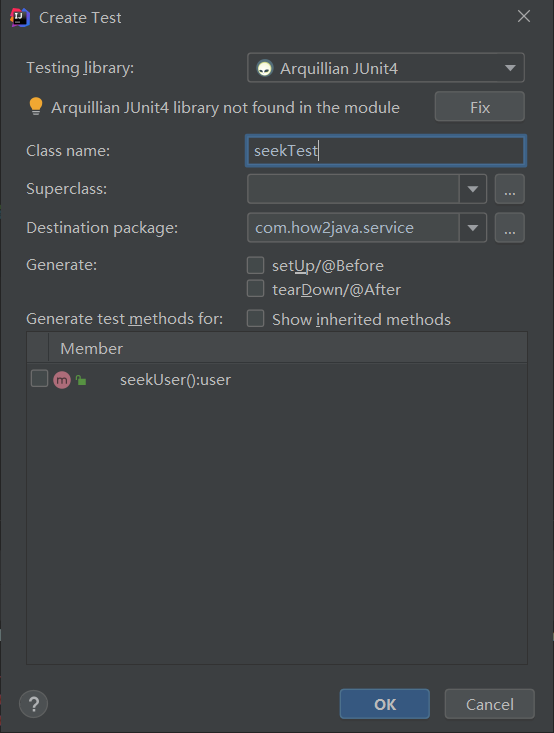This screenshot has height=733, width=554.
Task: Open the Testing library dropdown
Action: [386, 68]
